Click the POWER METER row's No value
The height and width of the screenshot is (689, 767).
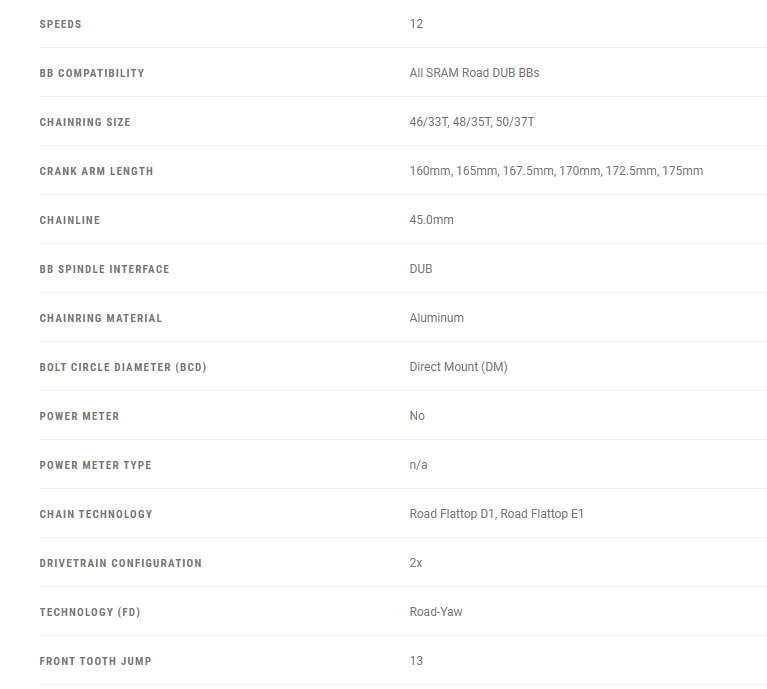pyautogui.click(x=417, y=416)
